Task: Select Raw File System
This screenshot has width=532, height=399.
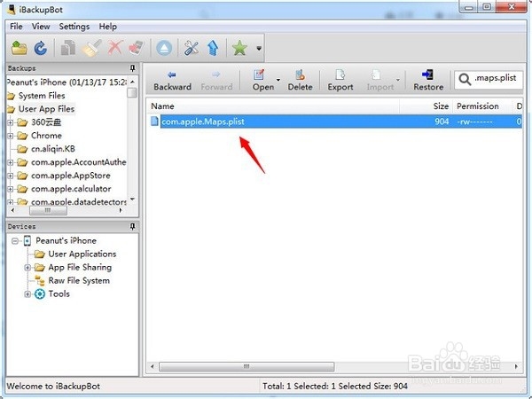Action: tap(79, 281)
